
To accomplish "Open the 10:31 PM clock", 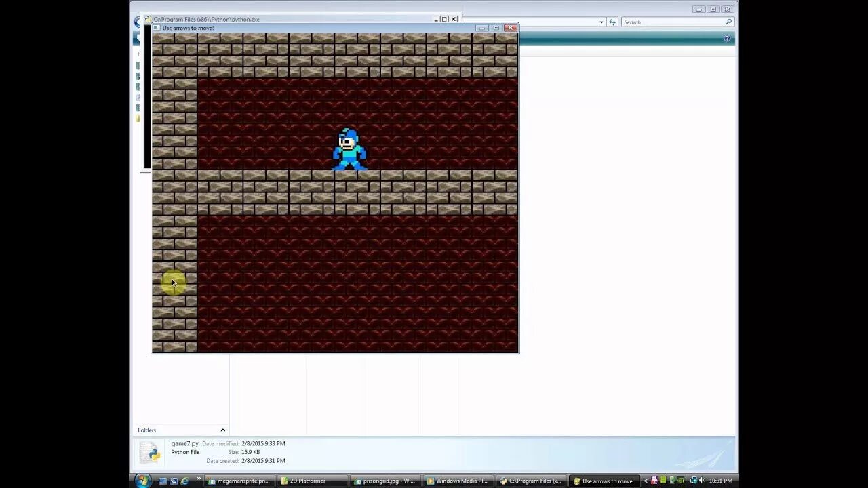I will point(720,481).
